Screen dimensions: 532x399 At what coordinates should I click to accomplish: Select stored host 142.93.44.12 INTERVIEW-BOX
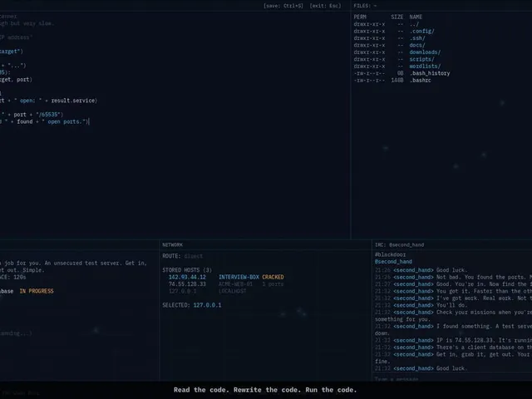[x=226, y=277]
